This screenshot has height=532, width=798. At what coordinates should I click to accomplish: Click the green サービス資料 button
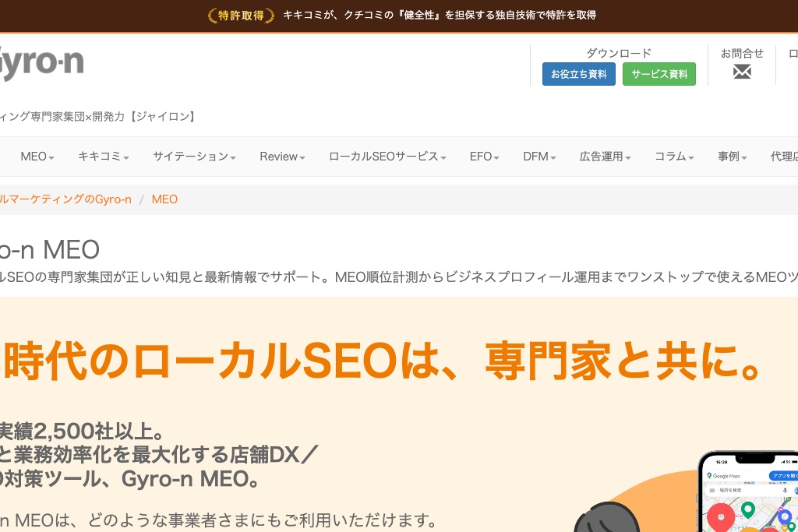tap(659, 74)
